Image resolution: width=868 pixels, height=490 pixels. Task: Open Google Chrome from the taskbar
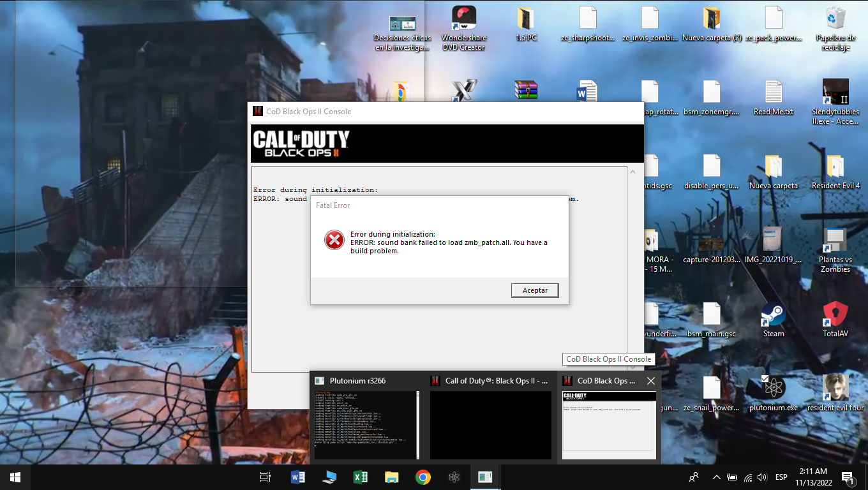(x=423, y=477)
